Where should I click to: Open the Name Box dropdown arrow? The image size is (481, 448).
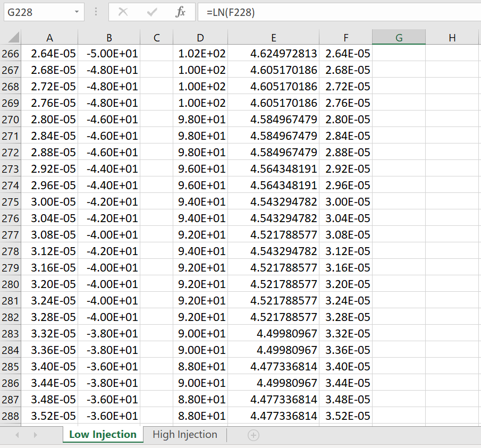tap(77, 12)
